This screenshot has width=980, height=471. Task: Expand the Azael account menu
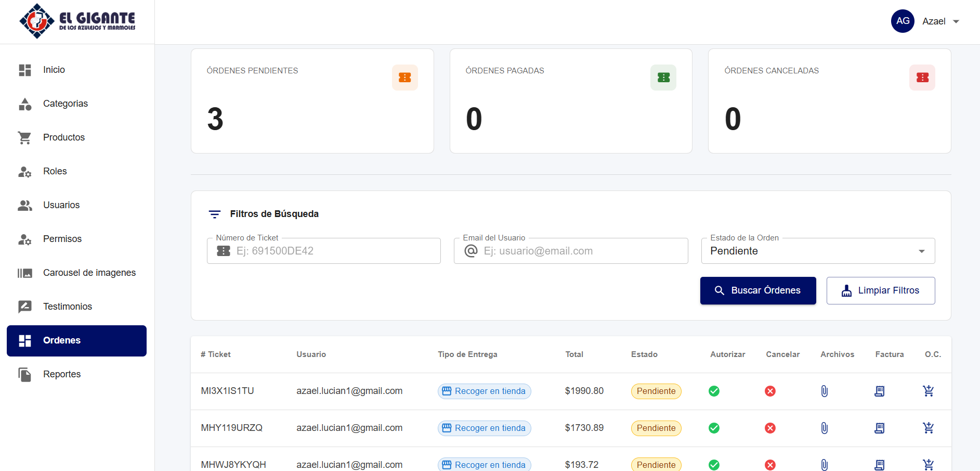tap(934, 21)
